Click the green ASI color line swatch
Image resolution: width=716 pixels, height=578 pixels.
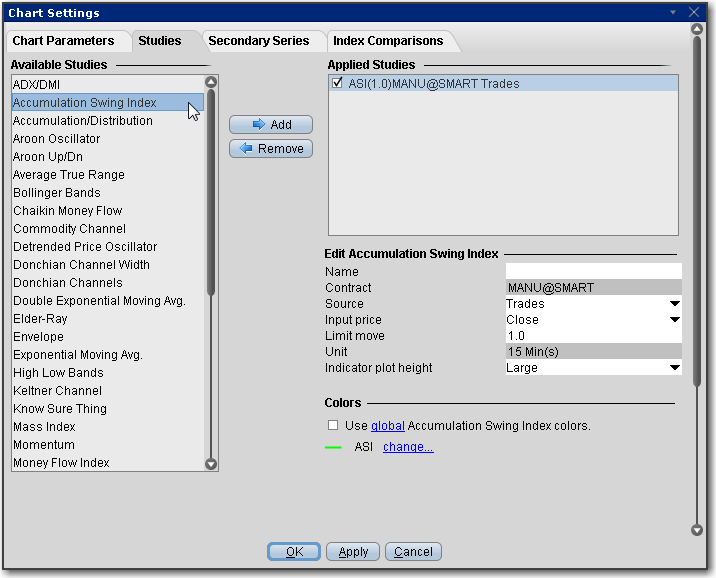click(335, 448)
